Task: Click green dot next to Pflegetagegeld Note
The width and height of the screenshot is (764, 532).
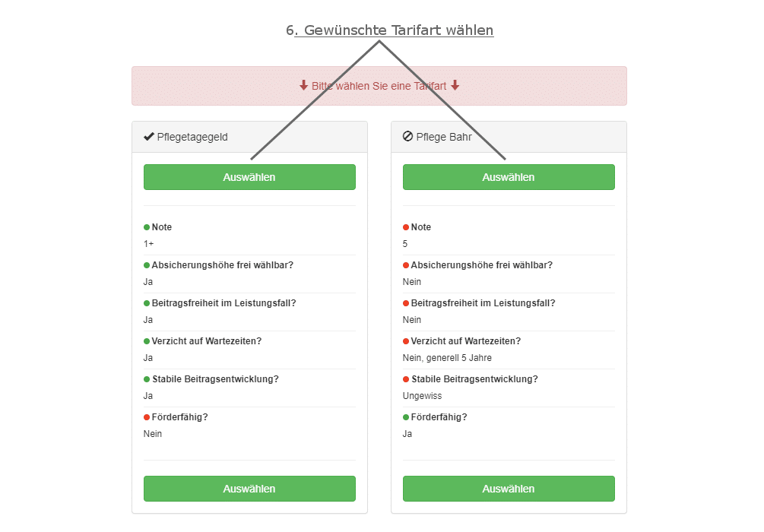Action: pos(147,227)
